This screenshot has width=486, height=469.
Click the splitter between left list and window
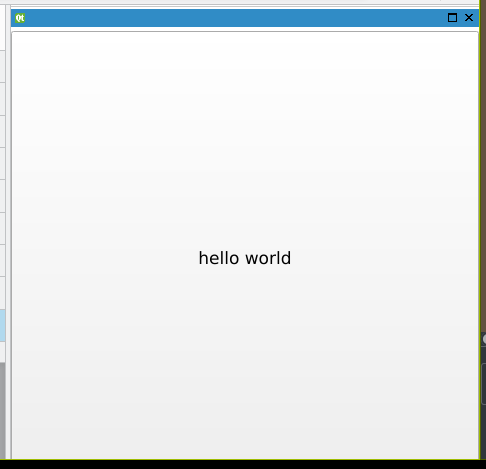coord(8,233)
